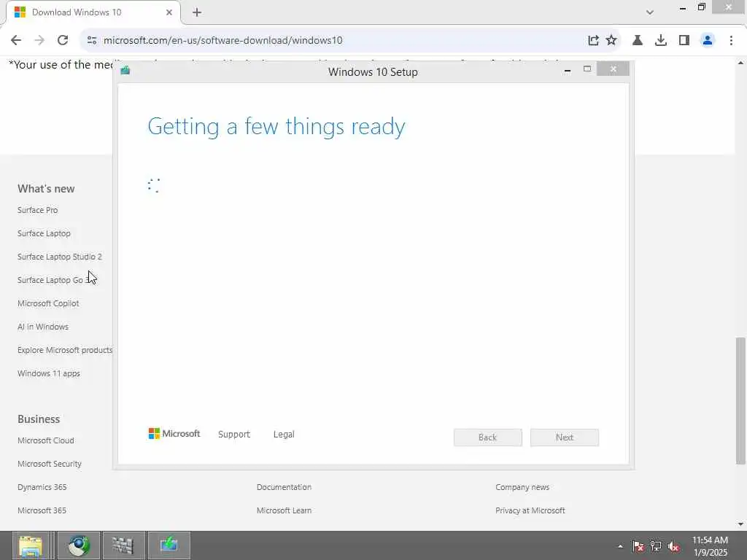Click the Back button in setup
Viewport: 747px width, 560px height.
pyautogui.click(x=488, y=437)
